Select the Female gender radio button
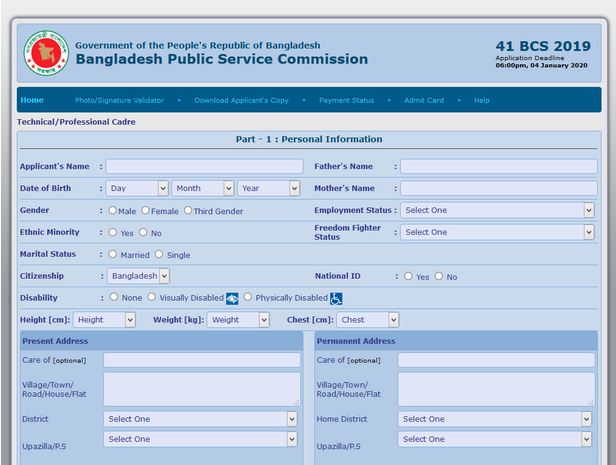The width and height of the screenshot is (616, 465). [145, 210]
